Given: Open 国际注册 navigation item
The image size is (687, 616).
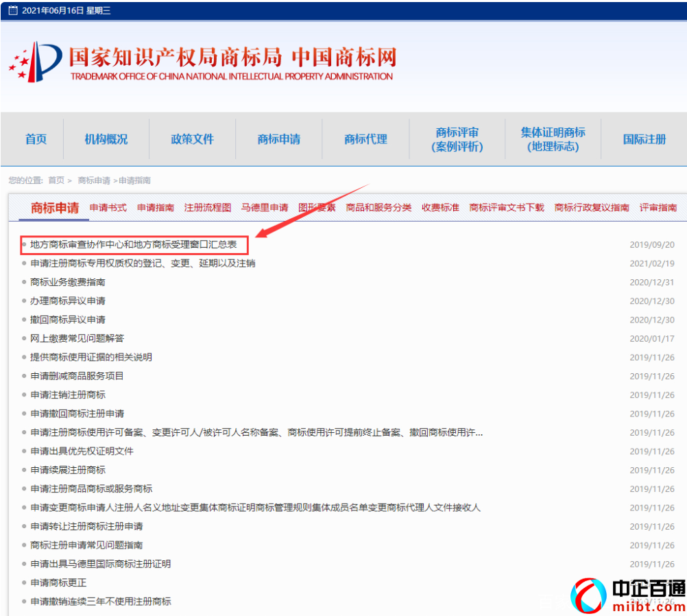Looking at the screenshot, I should (644, 139).
